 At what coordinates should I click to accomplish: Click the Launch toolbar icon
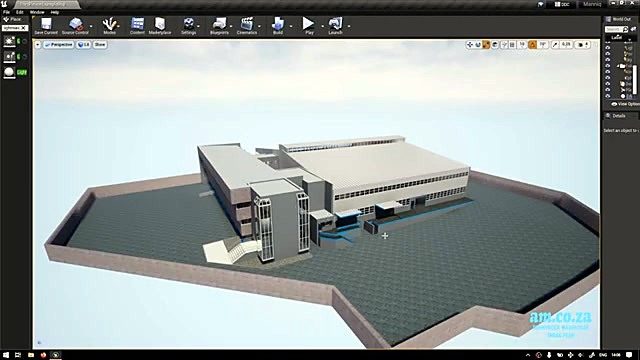pyautogui.click(x=335, y=23)
